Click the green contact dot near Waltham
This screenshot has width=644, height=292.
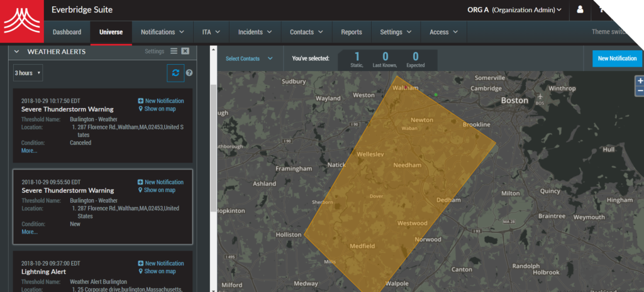click(x=436, y=94)
